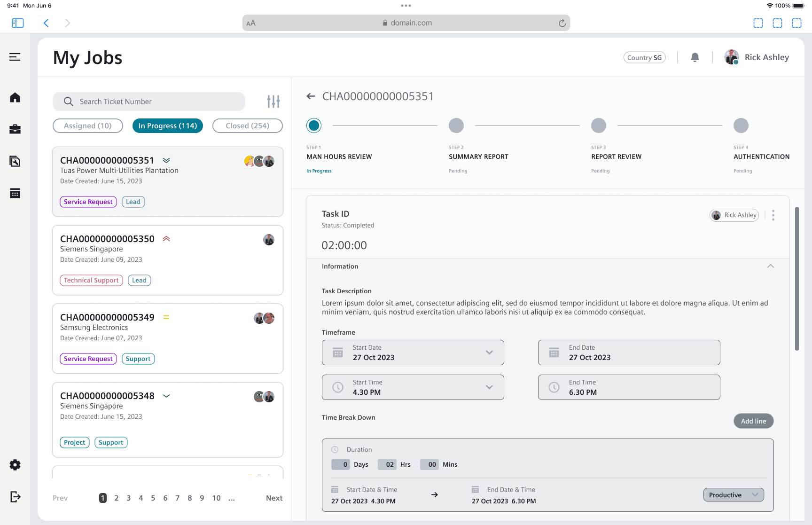Open Start Date dropdown chevron

489,353
